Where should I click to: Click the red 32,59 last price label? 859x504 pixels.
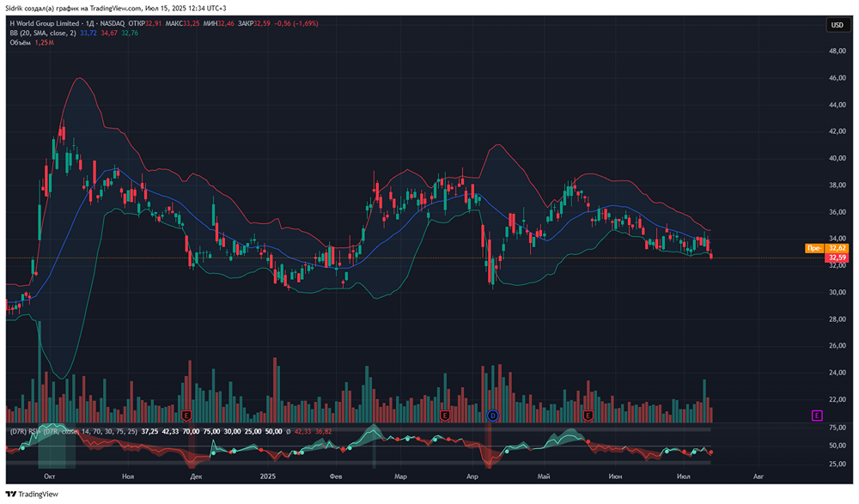[x=837, y=258]
